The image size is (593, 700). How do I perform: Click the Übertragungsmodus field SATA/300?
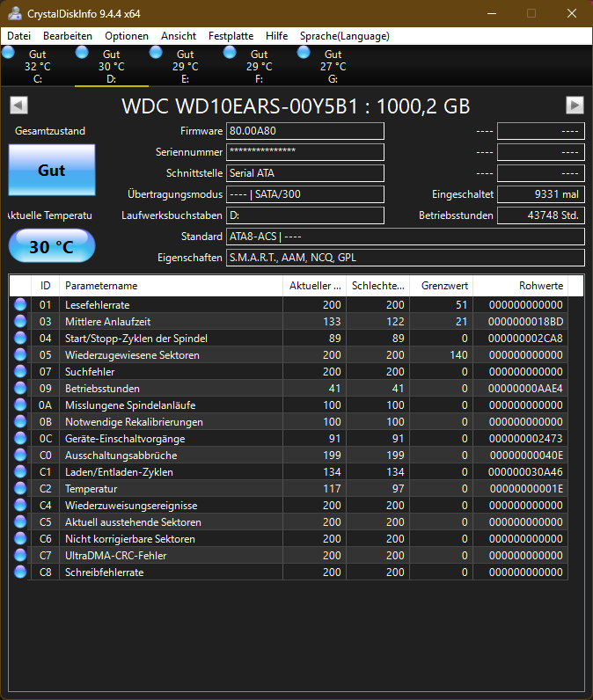click(305, 194)
